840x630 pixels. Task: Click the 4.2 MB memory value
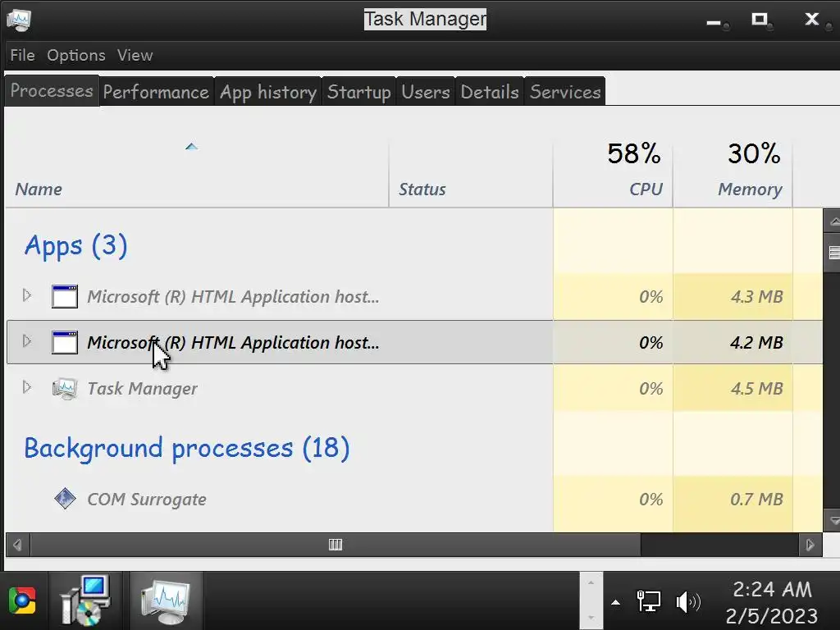[756, 343]
